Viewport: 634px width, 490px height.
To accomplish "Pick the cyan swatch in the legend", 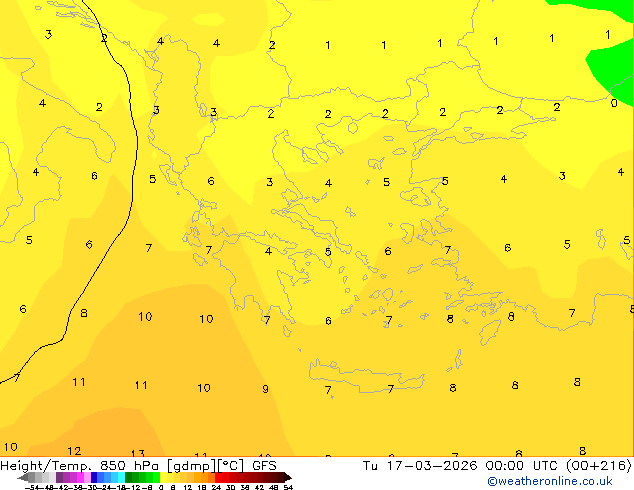I will coord(121,477).
